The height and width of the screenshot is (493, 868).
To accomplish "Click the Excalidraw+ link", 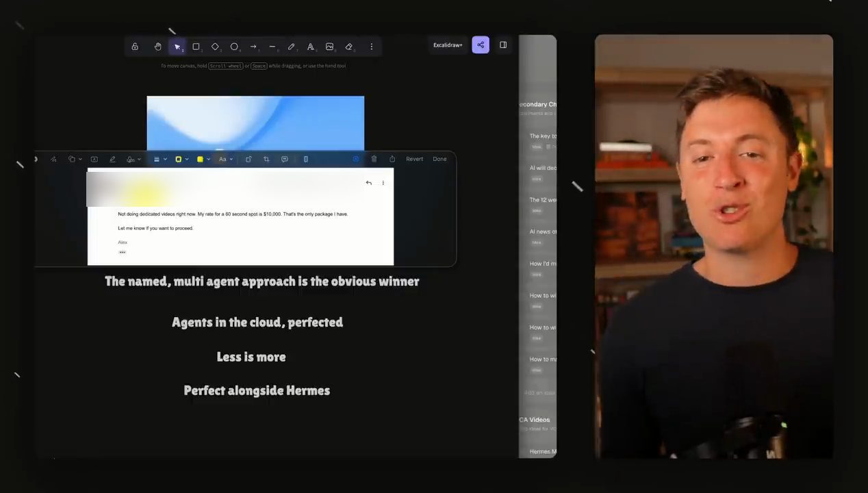I will point(448,45).
